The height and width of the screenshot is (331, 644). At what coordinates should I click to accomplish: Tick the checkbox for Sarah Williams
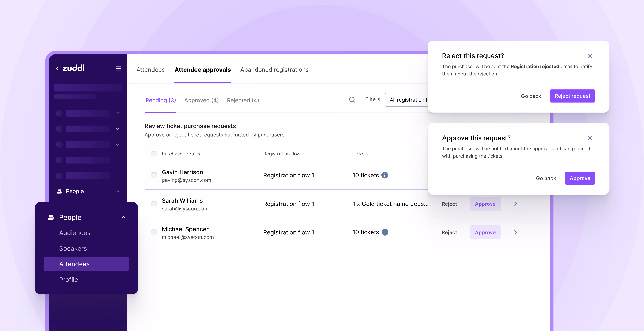tap(154, 204)
